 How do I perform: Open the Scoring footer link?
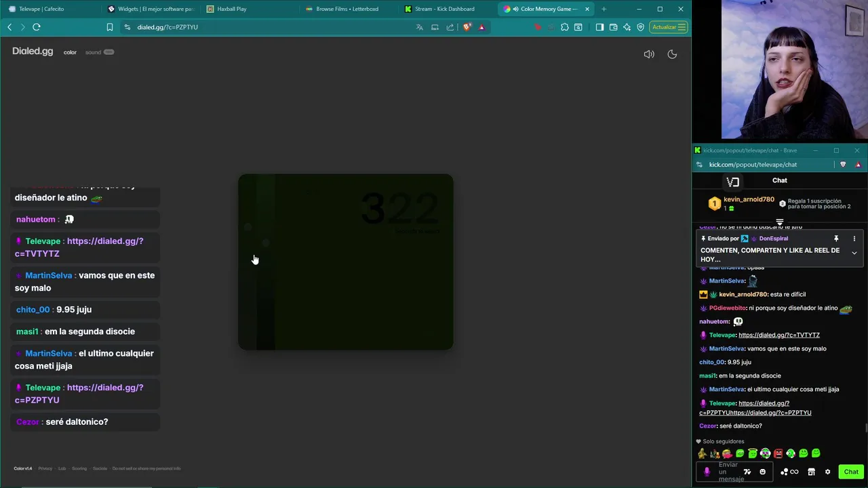coord(79,468)
